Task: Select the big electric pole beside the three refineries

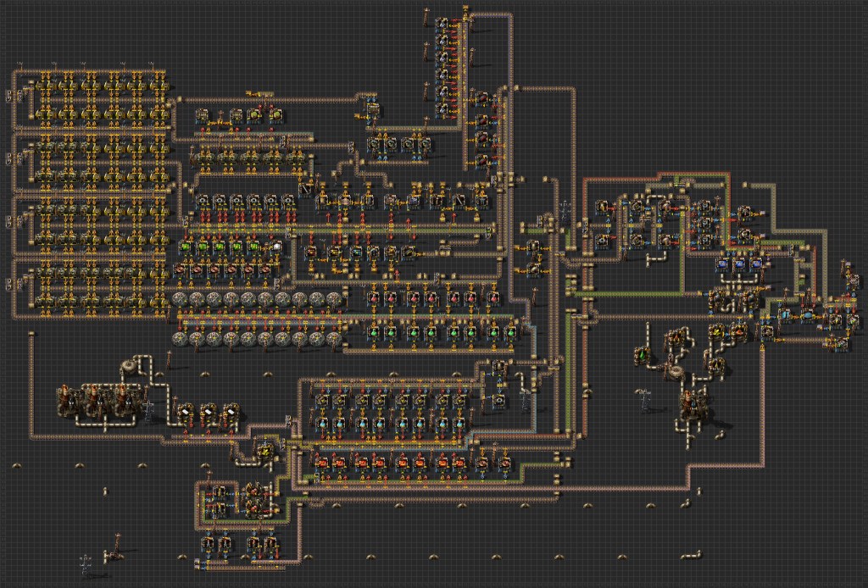Action: [147, 411]
